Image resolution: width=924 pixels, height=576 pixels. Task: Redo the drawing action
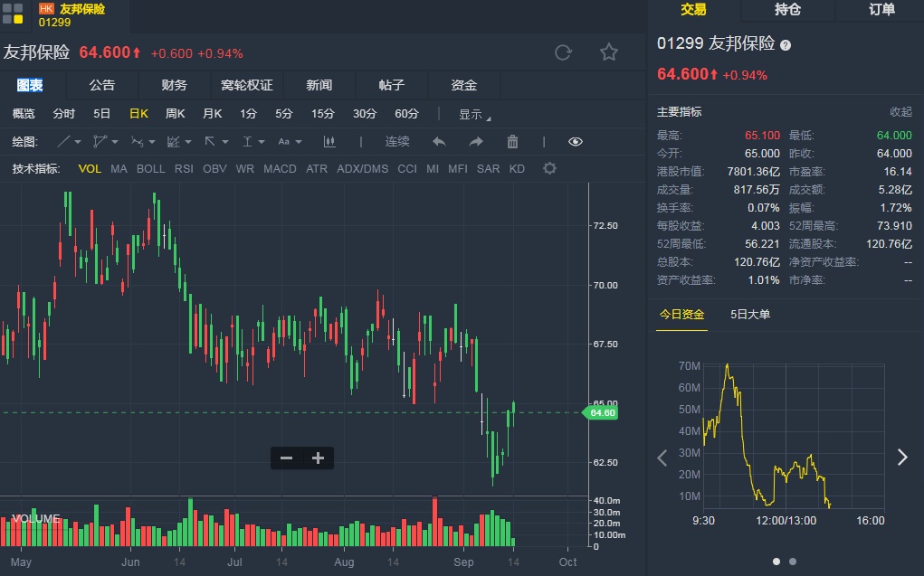(476, 142)
